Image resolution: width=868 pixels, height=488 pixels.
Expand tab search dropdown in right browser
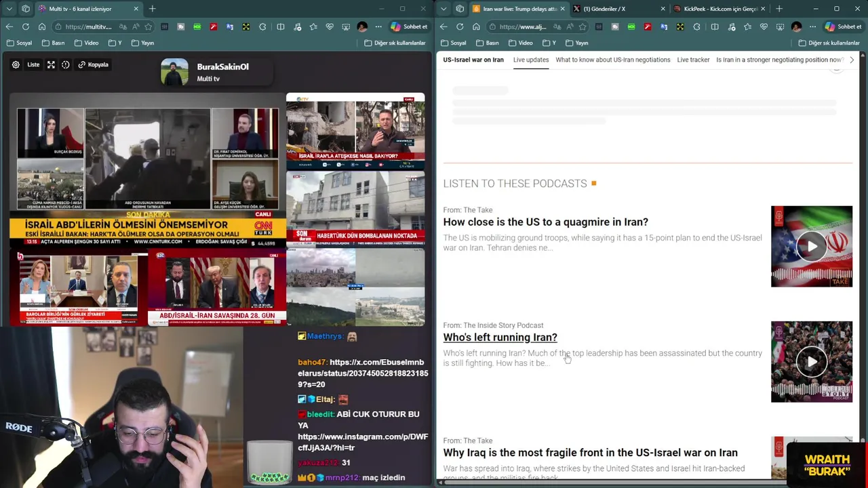[x=443, y=9]
